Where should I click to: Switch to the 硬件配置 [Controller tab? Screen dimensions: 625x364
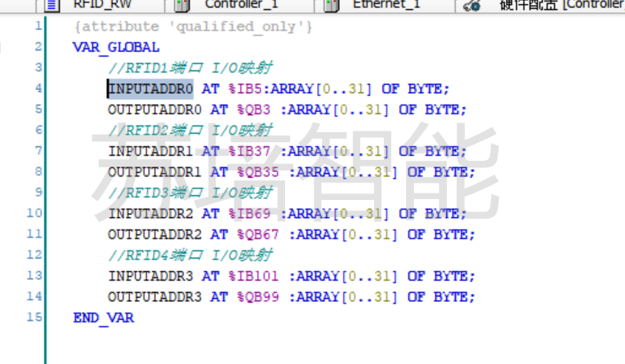[560, 5]
